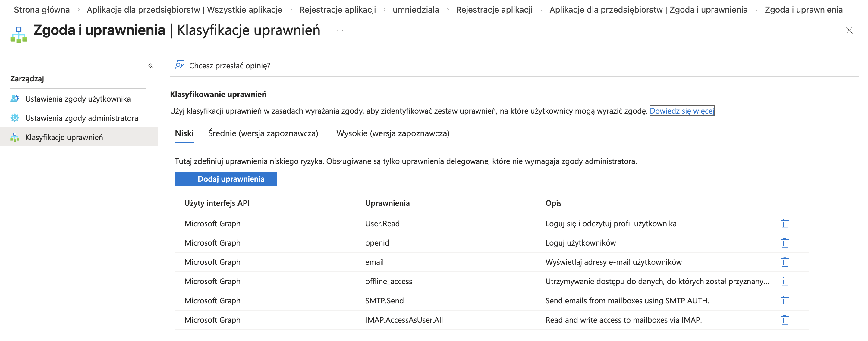Viewport: 868px width, 341px height.
Task: Delete the openid permission via trash icon
Action: pos(785,243)
